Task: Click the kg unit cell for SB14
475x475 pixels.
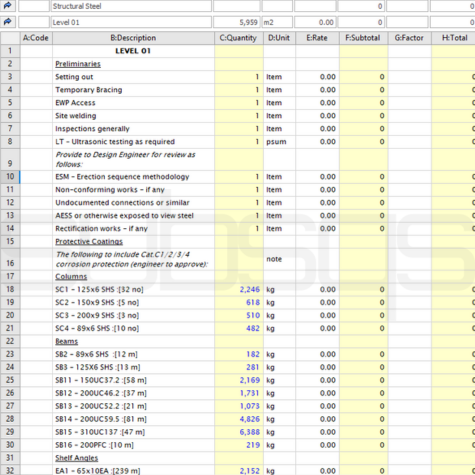Action: (x=279, y=419)
